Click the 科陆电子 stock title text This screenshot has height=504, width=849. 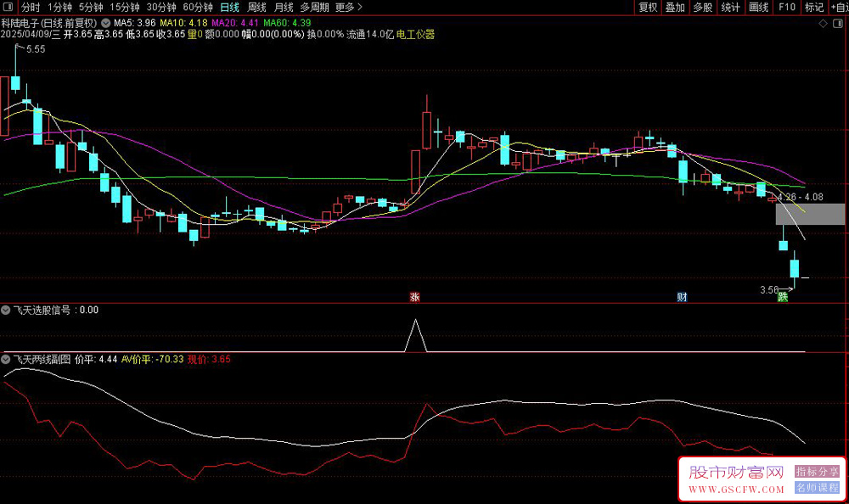coord(20,23)
